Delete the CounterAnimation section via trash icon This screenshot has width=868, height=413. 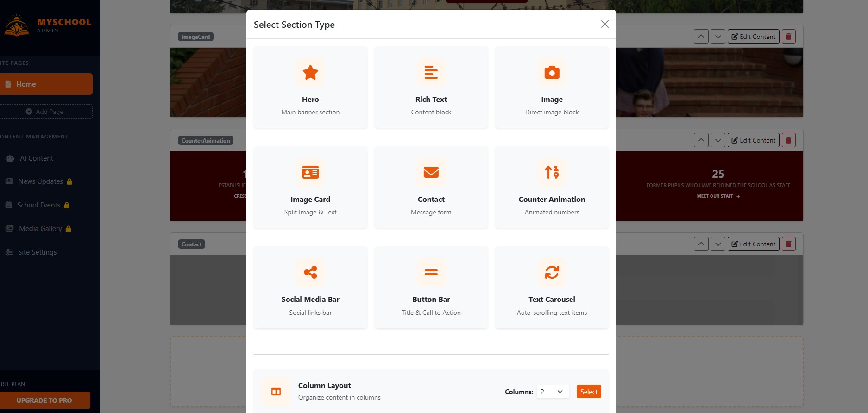(x=788, y=140)
